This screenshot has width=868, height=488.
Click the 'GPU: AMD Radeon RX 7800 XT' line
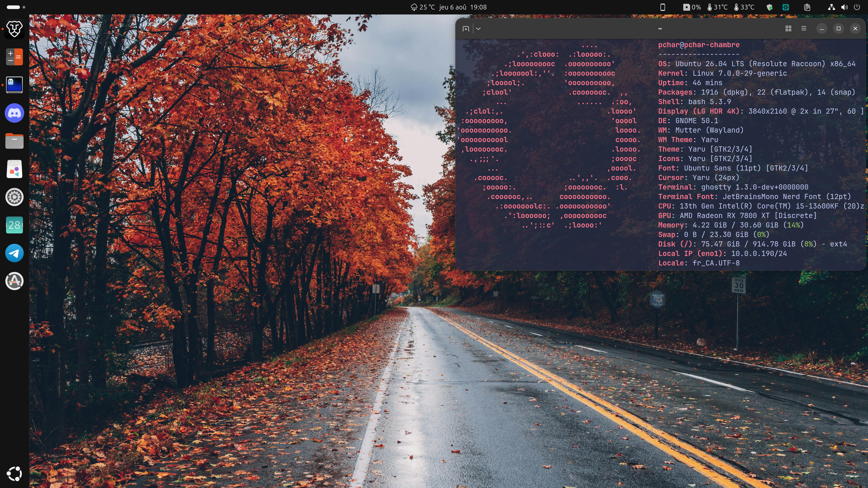[738, 215]
